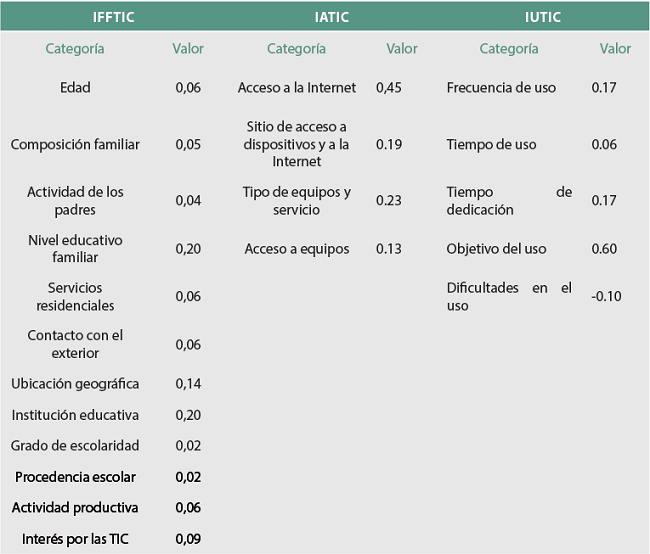Click the bold Procedencia escolar label

tap(75, 477)
